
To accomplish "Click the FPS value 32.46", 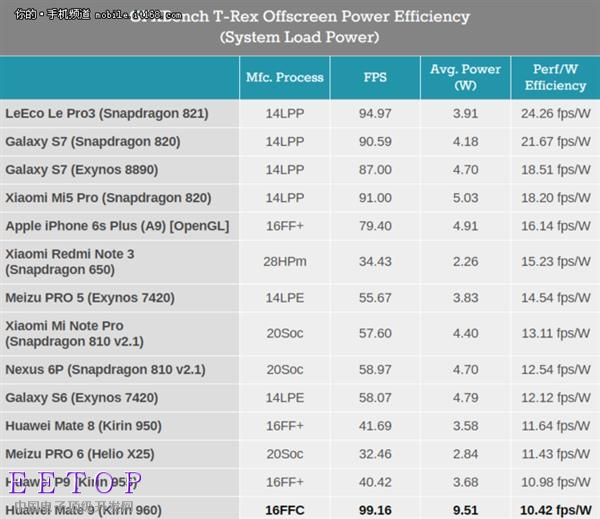I will (375, 454).
